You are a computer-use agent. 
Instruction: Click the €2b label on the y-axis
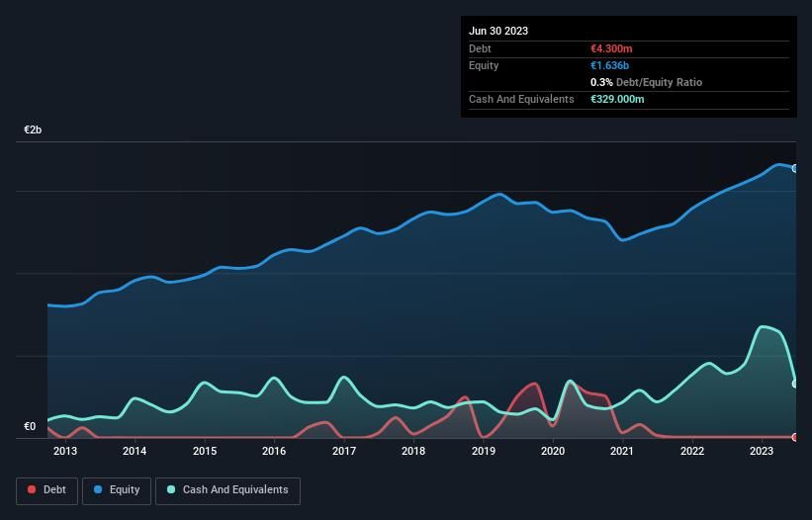click(34, 130)
